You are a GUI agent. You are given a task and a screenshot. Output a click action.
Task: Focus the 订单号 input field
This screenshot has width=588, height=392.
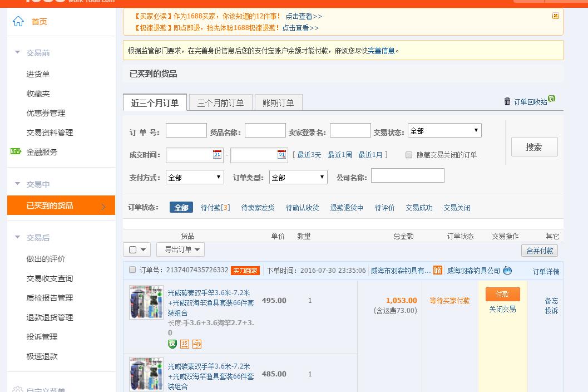pos(186,131)
